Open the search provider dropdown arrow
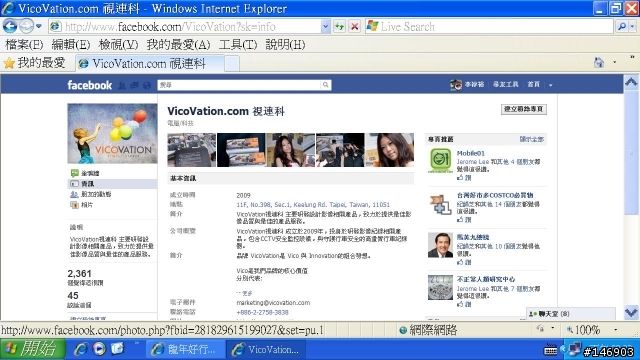Image resolution: width=640 pixels, height=360 pixels. [x=632, y=27]
